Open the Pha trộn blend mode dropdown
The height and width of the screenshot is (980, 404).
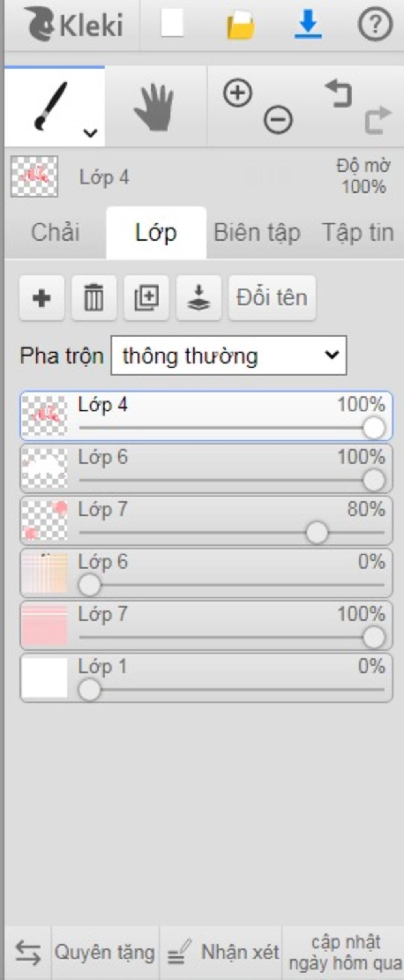(x=229, y=355)
